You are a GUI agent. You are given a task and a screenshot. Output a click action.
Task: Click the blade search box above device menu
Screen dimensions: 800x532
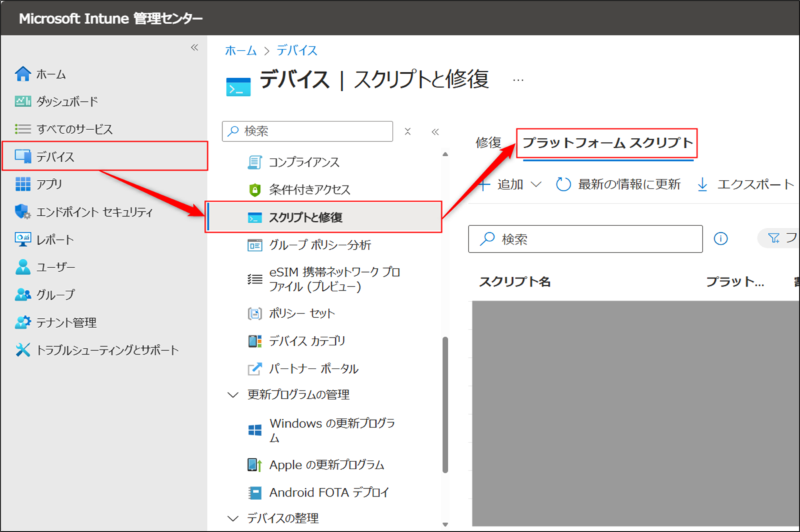click(307, 131)
